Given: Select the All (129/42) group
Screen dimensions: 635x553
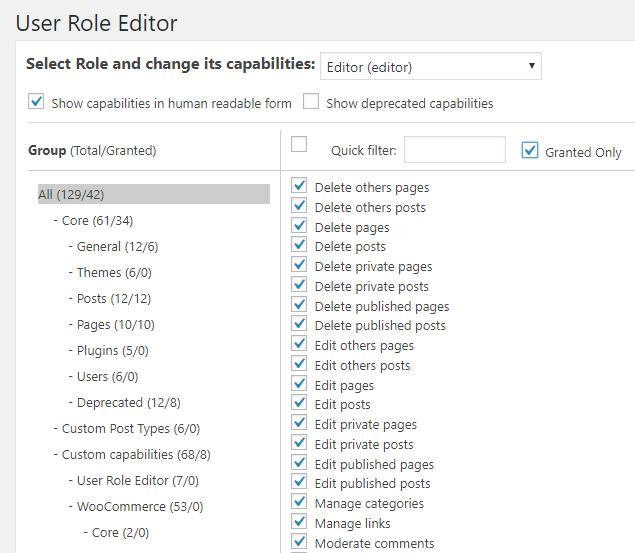Looking at the screenshot, I should click(71, 194).
